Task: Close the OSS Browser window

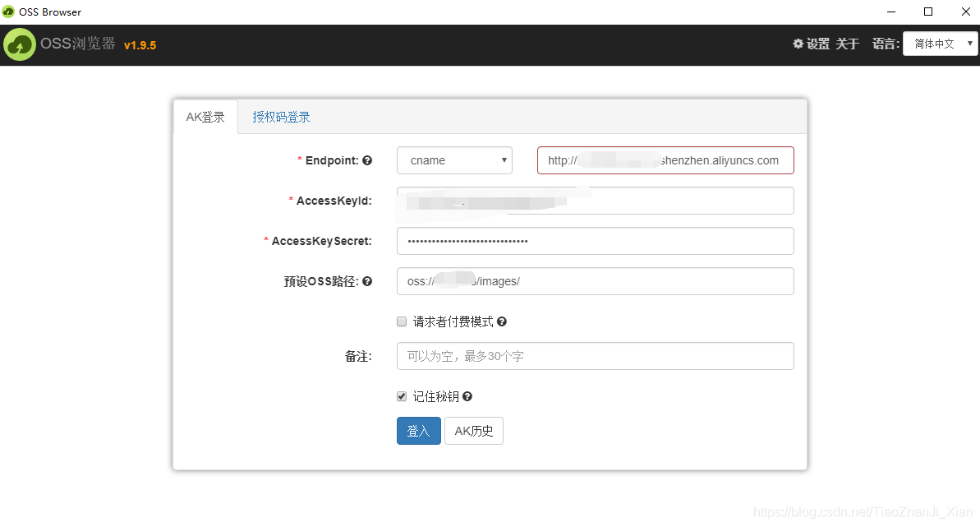Action: click(x=966, y=12)
